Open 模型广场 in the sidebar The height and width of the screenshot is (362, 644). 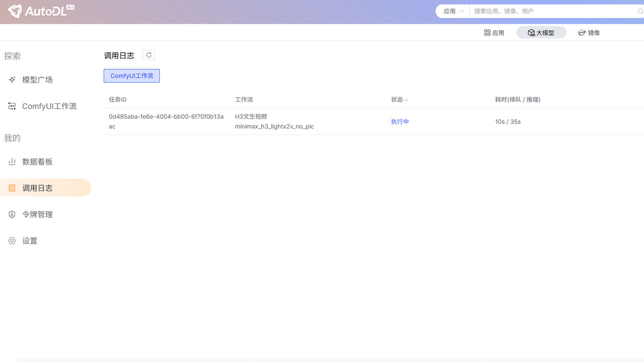(37, 80)
